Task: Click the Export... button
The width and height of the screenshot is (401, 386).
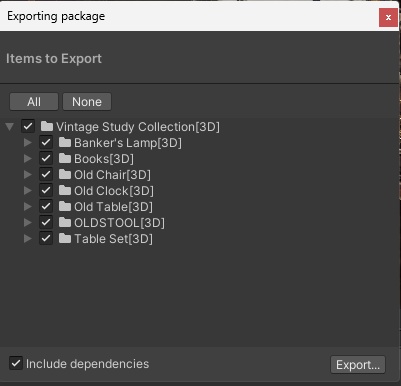Action: 358,365
